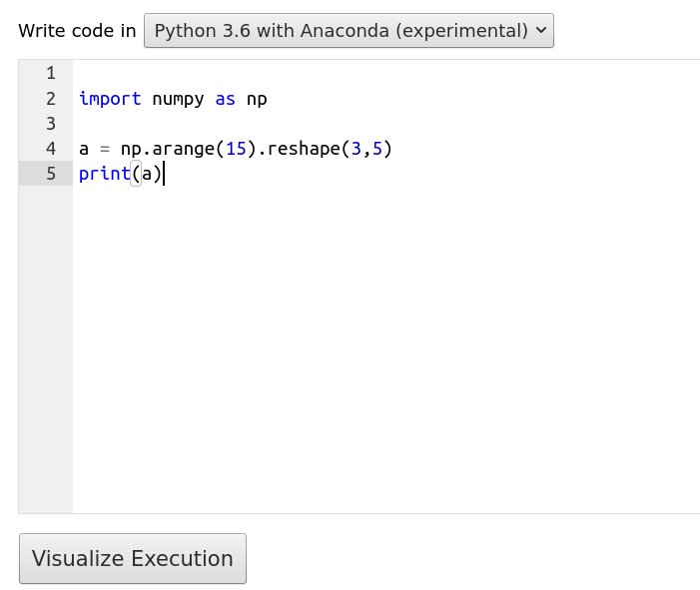Viewport: 700px width, 590px height.
Task: Click line number 1 in the gutter
Action: 50,74
